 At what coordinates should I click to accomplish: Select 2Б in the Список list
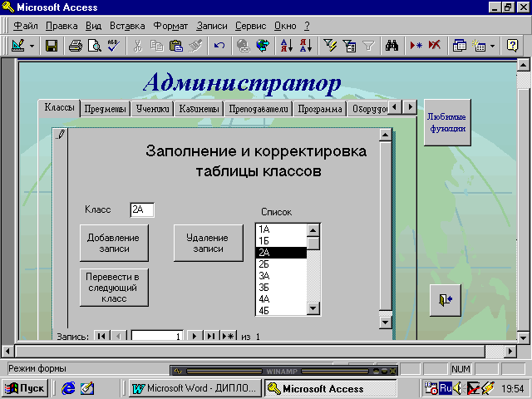click(281, 264)
